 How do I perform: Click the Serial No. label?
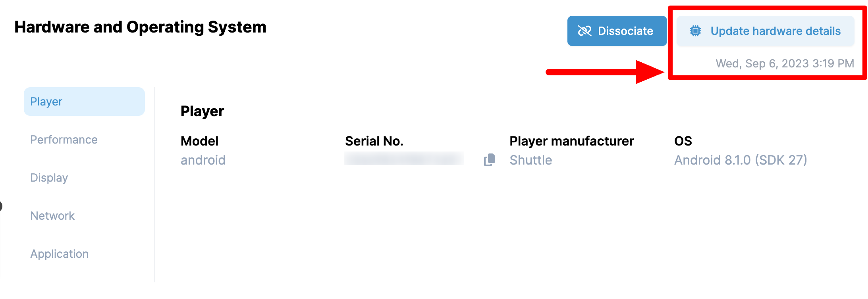click(374, 141)
